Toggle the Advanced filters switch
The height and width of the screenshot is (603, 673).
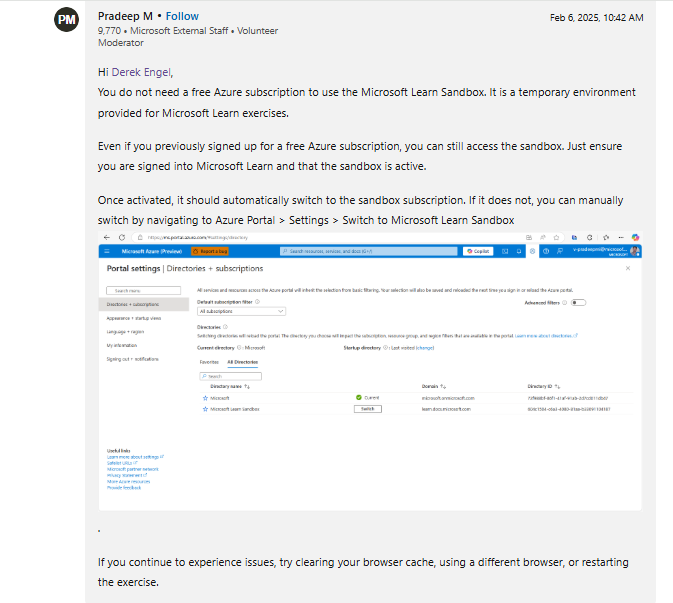coord(578,303)
